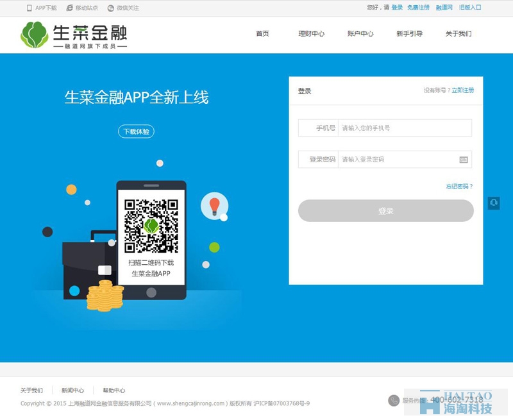The width and height of the screenshot is (513, 420).
Task: Focus the 手机号 input field
Action: pyautogui.click(x=405, y=128)
